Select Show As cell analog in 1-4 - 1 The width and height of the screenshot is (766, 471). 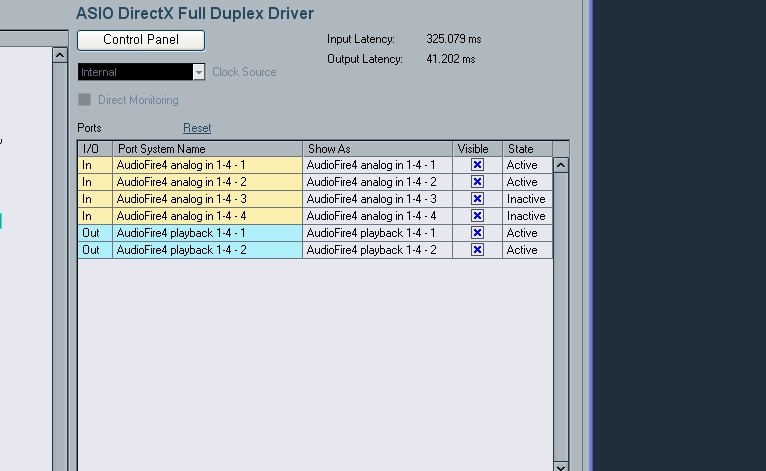[x=378, y=165]
